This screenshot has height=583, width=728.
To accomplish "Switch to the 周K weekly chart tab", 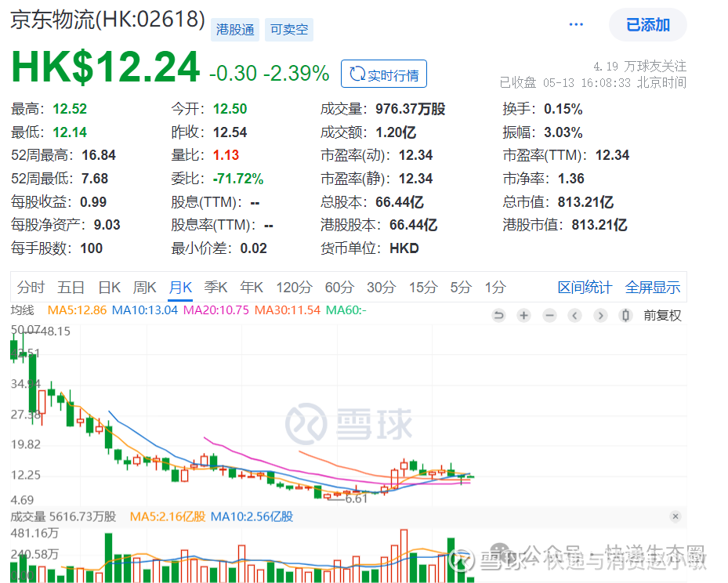I will [144, 287].
